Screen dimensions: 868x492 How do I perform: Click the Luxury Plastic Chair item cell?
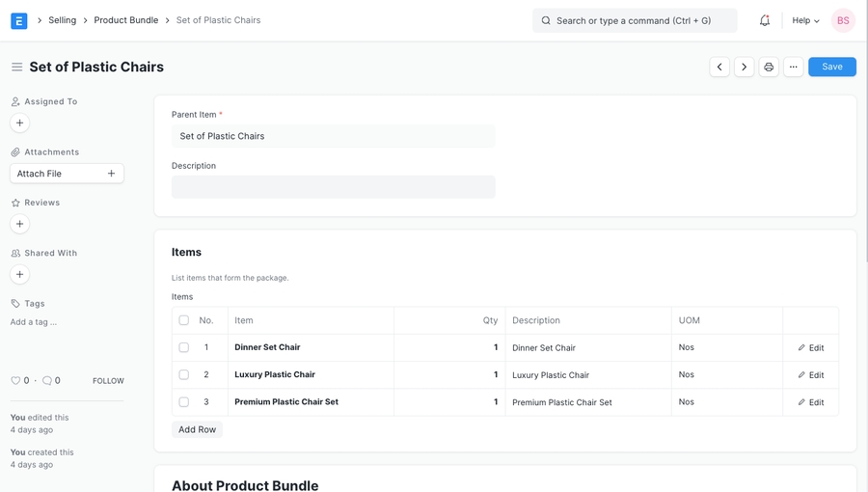pyautogui.click(x=311, y=374)
